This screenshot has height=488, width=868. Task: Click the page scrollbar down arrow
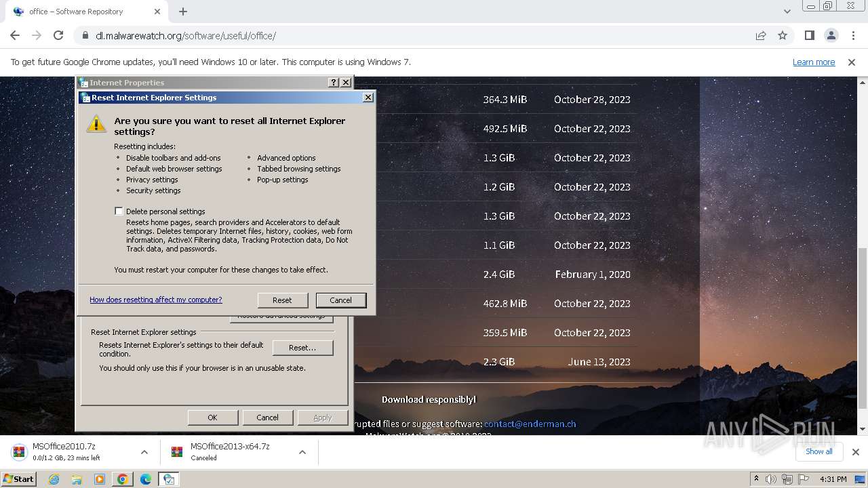click(x=863, y=428)
